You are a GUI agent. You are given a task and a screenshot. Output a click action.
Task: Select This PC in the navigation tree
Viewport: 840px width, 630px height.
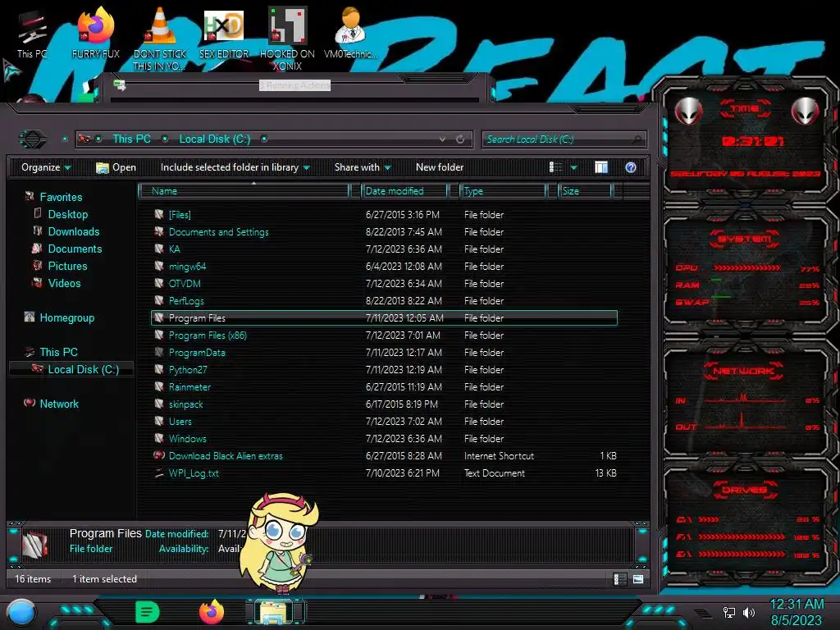(x=58, y=352)
